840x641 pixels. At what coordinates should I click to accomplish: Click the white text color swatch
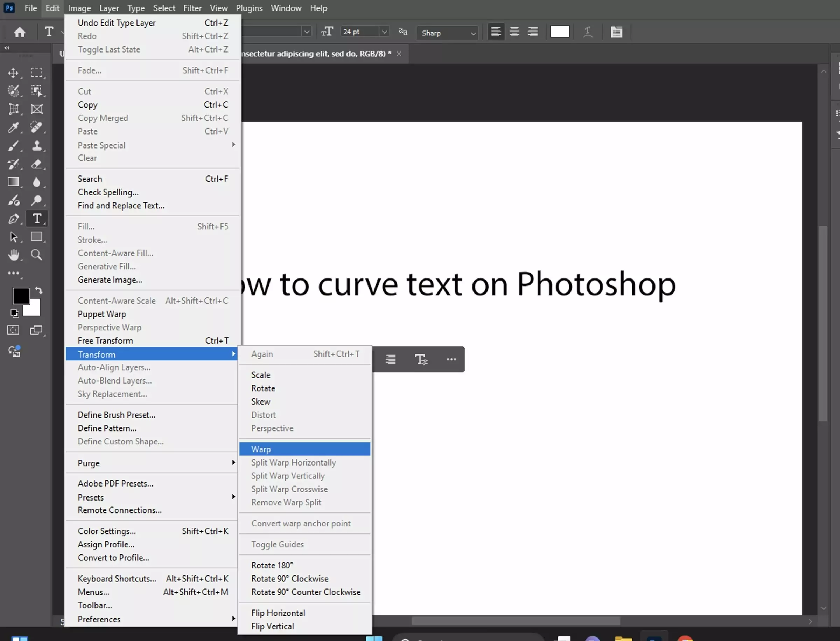click(559, 32)
